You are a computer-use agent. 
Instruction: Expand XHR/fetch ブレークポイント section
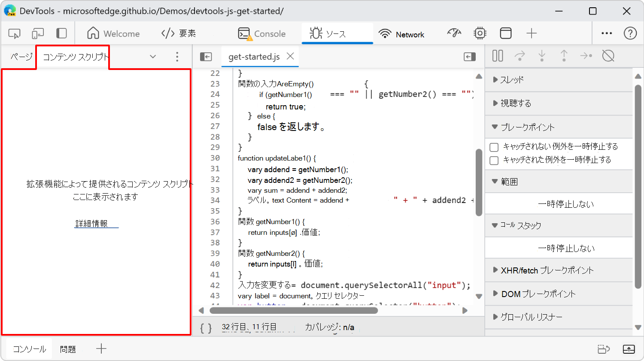pos(559,270)
